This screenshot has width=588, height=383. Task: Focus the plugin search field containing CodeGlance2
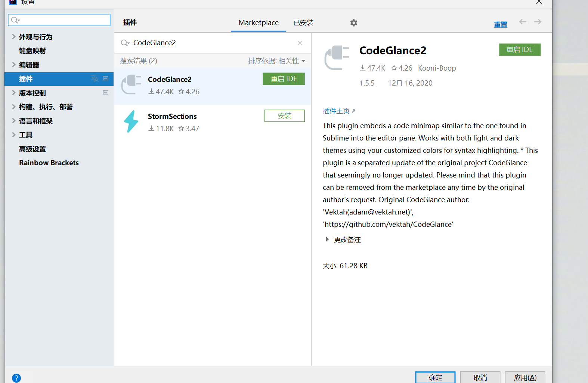coord(212,43)
